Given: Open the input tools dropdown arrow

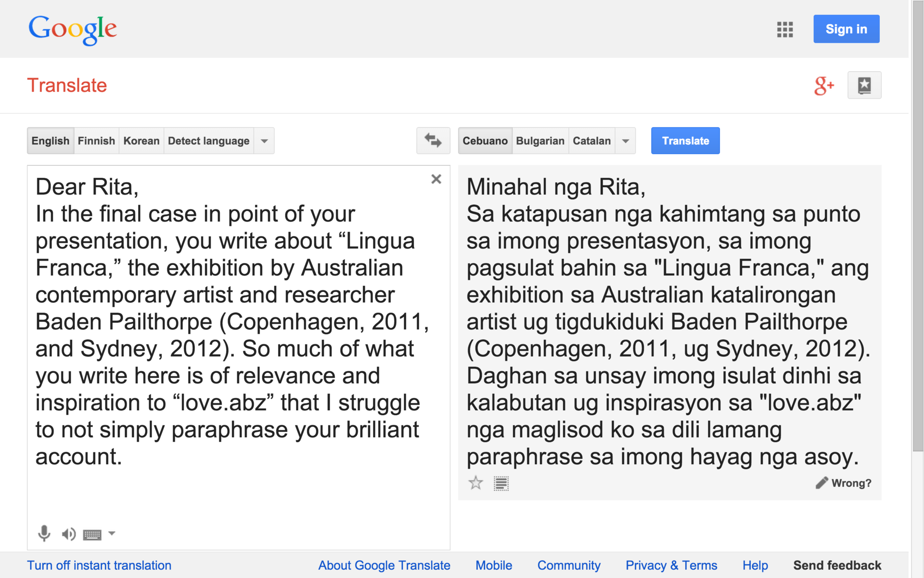Looking at the screenshot, I should (x=112, y=533).
